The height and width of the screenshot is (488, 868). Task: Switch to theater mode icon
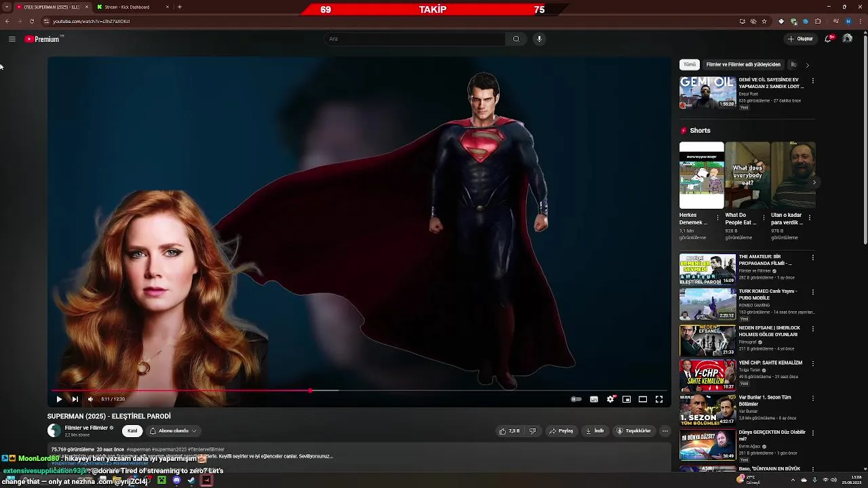[x=643, y=399]
